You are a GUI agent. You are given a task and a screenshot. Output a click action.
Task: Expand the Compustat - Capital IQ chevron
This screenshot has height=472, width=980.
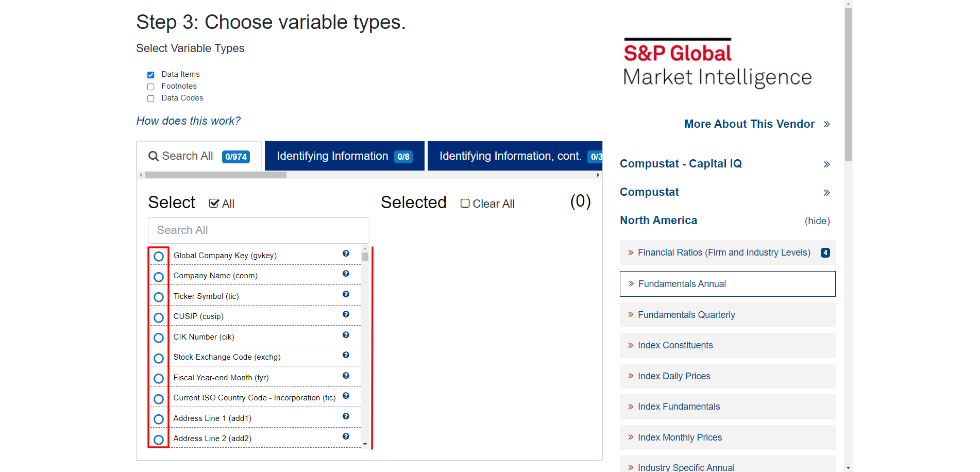click(826, 164)
